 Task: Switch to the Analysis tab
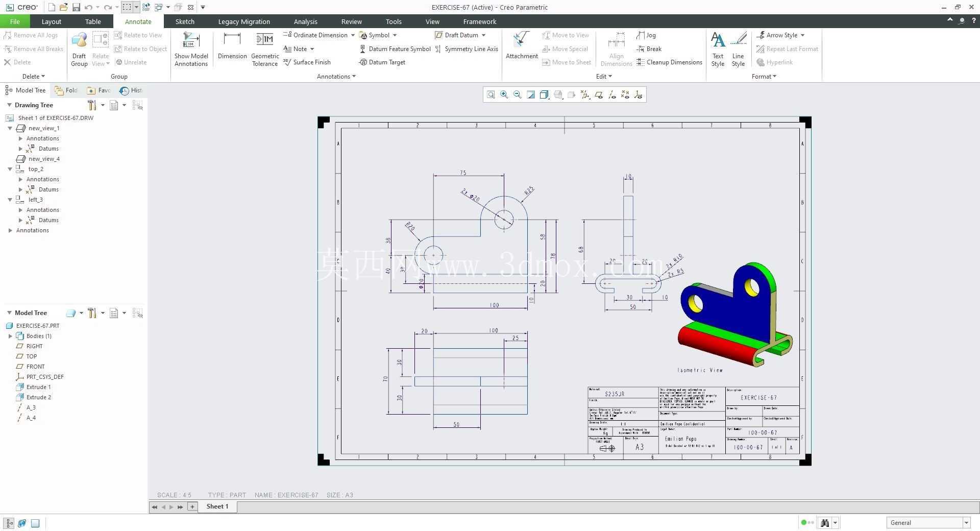click(x=305, y=21)
